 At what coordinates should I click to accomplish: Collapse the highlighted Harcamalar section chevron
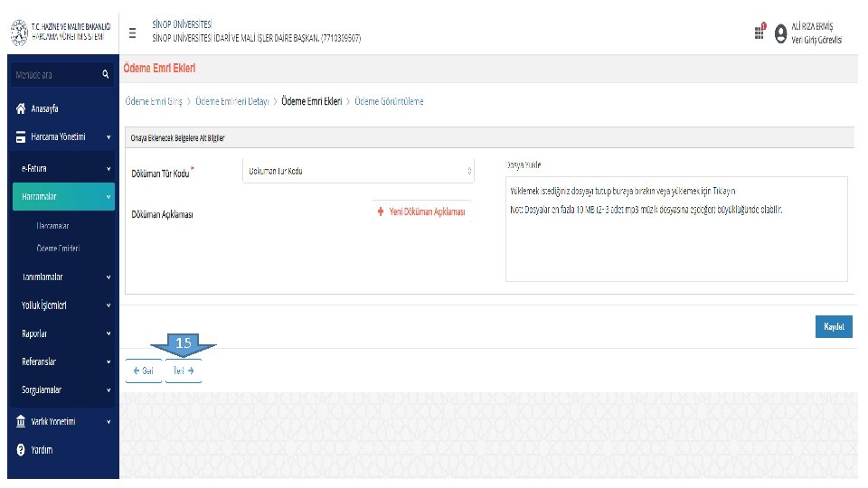click(108, 196)
